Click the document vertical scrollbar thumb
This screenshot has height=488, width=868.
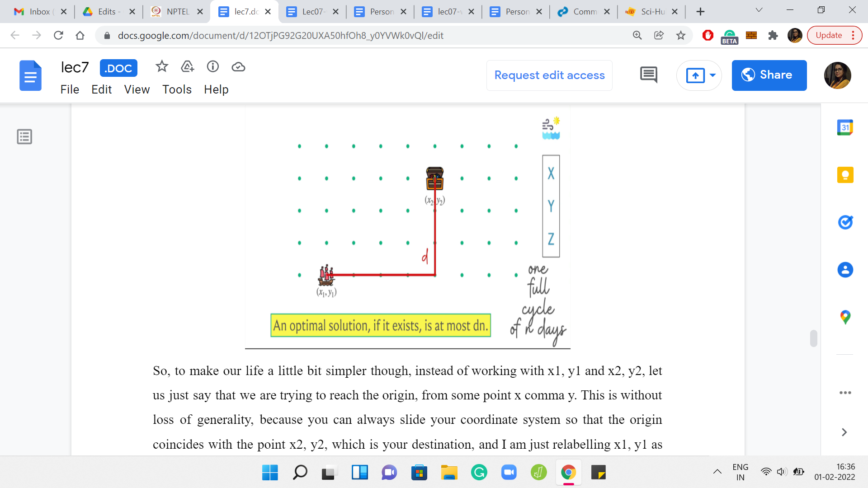pos(813,338)
